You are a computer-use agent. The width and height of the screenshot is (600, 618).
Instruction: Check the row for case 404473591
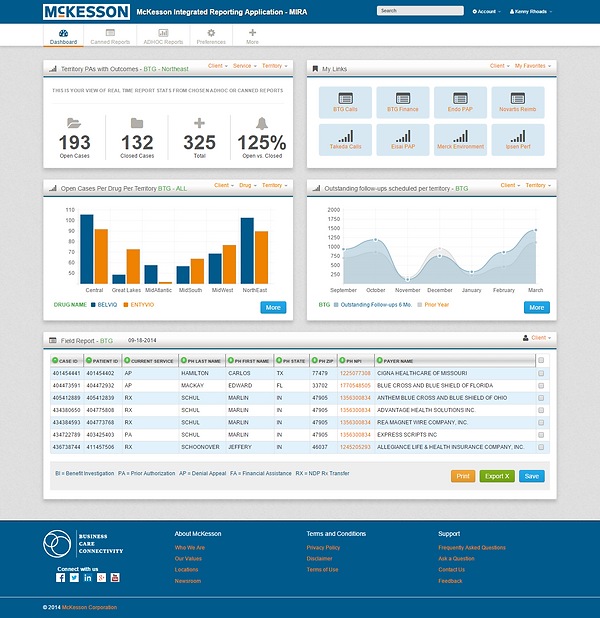point(541,385)
